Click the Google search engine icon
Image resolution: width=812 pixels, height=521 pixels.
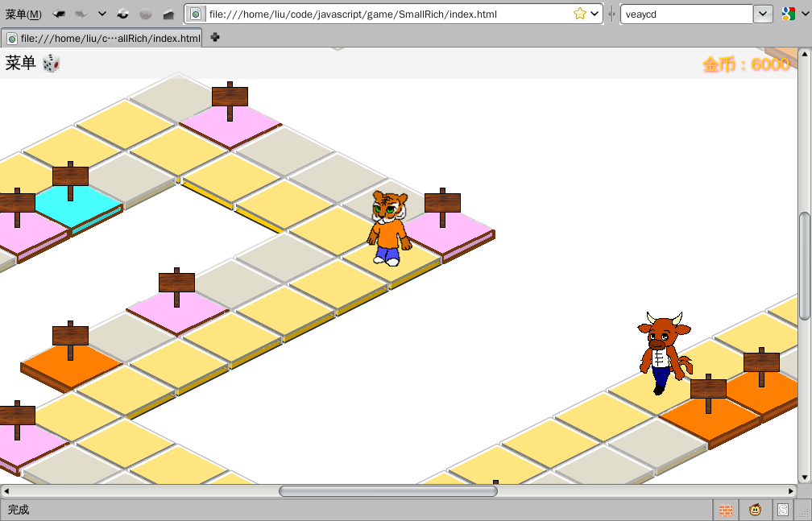pyautogui.click(x=788, y=14)
